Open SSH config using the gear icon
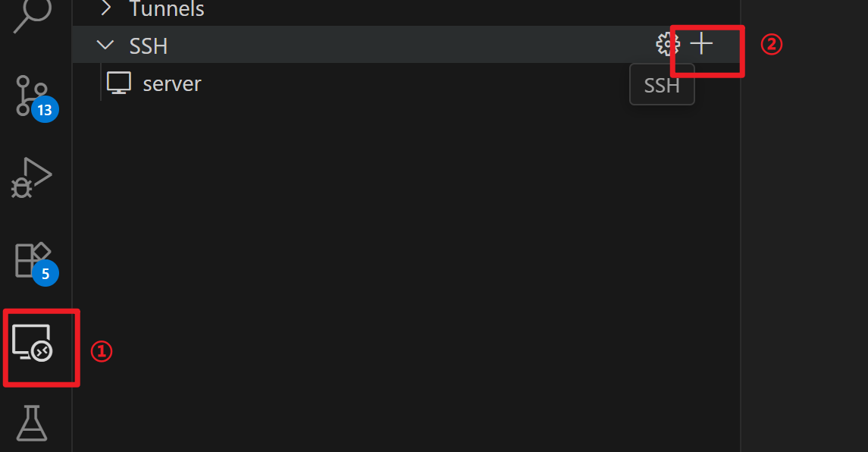868x452 pixels. pyautogui.click(x=668, y=44)
